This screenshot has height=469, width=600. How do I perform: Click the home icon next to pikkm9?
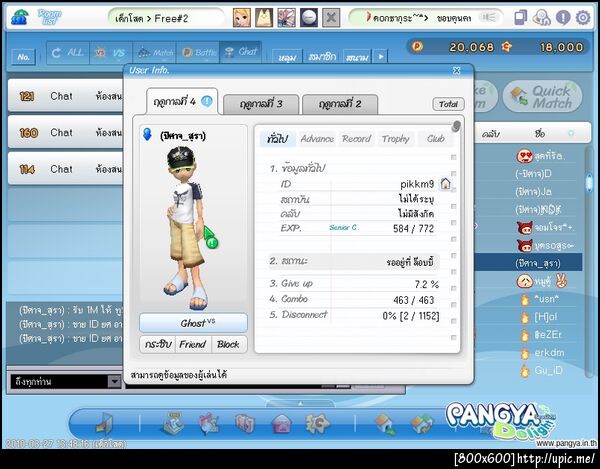(x=445, y=184)
